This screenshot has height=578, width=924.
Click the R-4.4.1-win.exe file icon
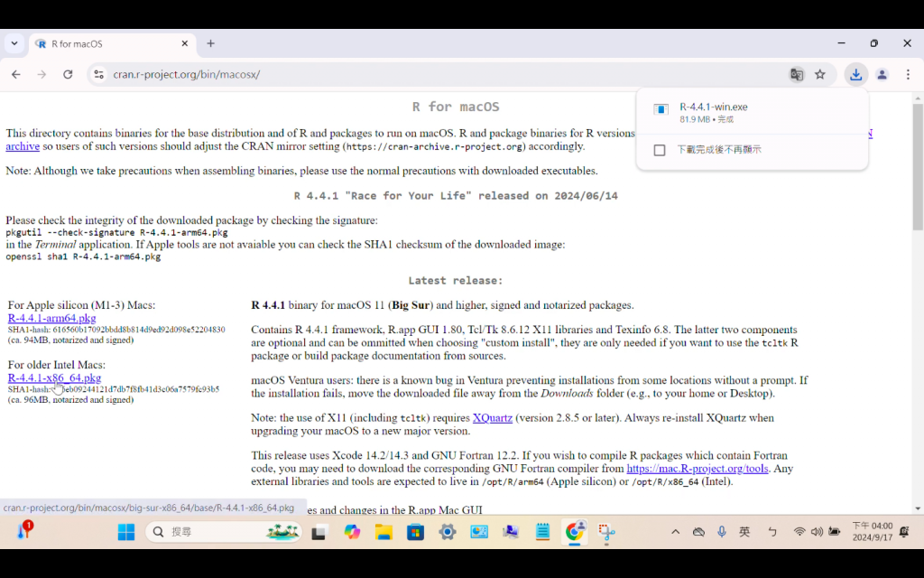[x=661, y=109]
